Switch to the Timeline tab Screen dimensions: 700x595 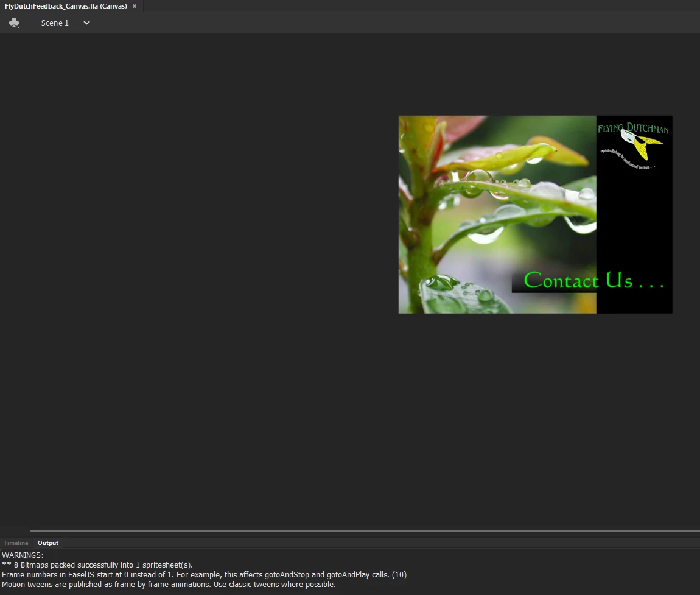pyautogui.click(x=16, y=543)
